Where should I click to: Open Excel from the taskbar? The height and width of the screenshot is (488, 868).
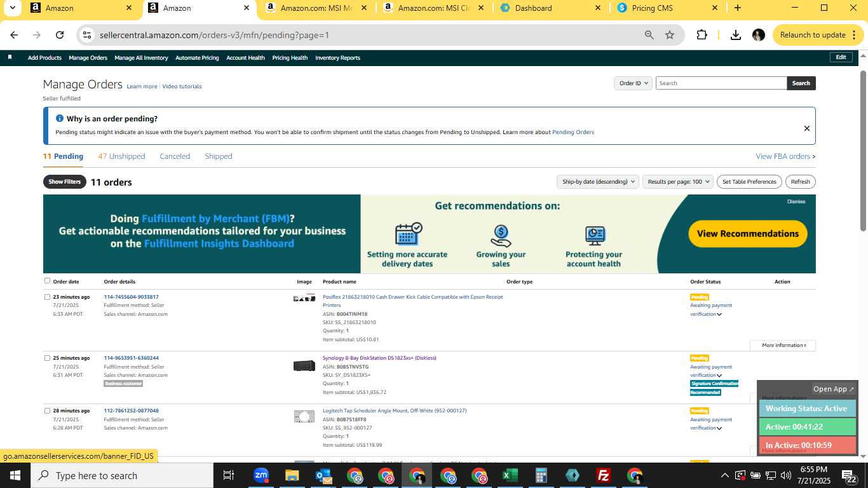click(510, 475)
